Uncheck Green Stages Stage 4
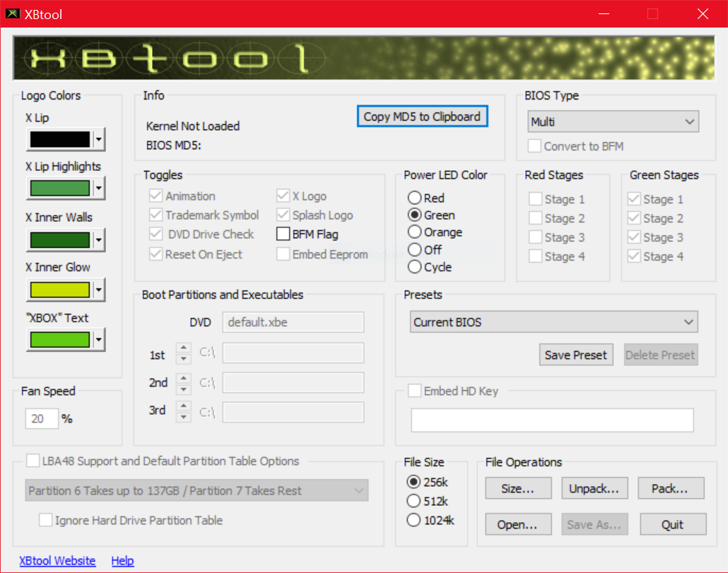The image size is (728, 573). click(634, 256)
